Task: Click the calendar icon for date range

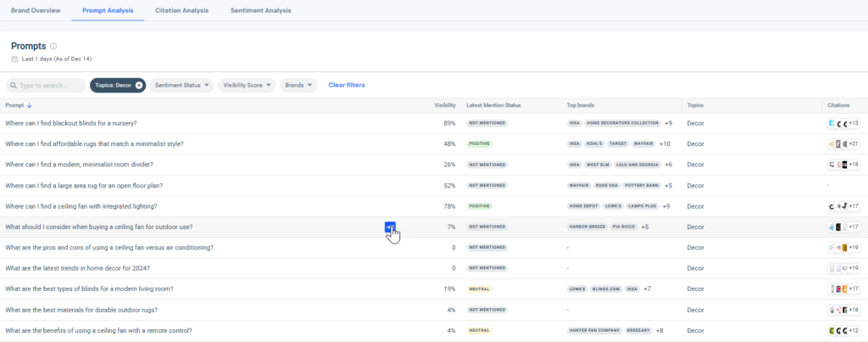Action: (14, 59)
